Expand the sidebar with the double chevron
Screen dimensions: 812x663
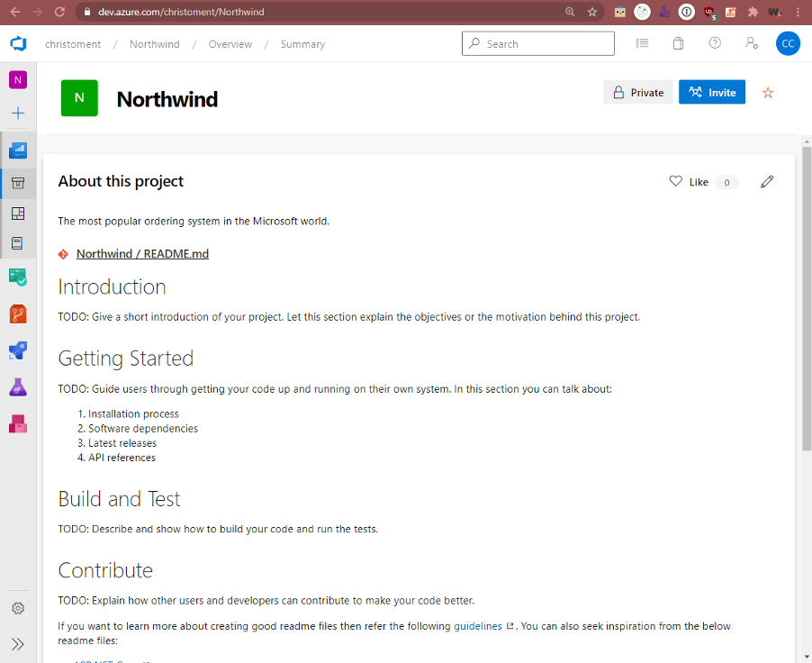click(x=18, y=644)
